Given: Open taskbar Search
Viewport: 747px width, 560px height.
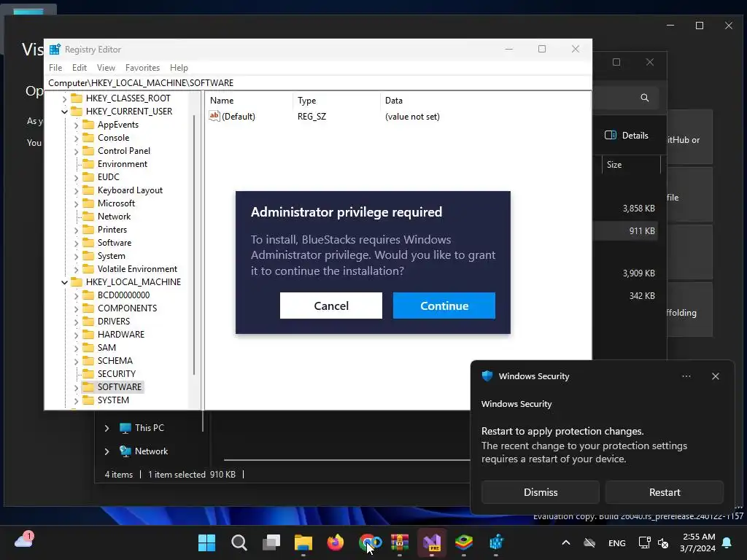Looking at the screenshot, I should [x=239, y=542].
